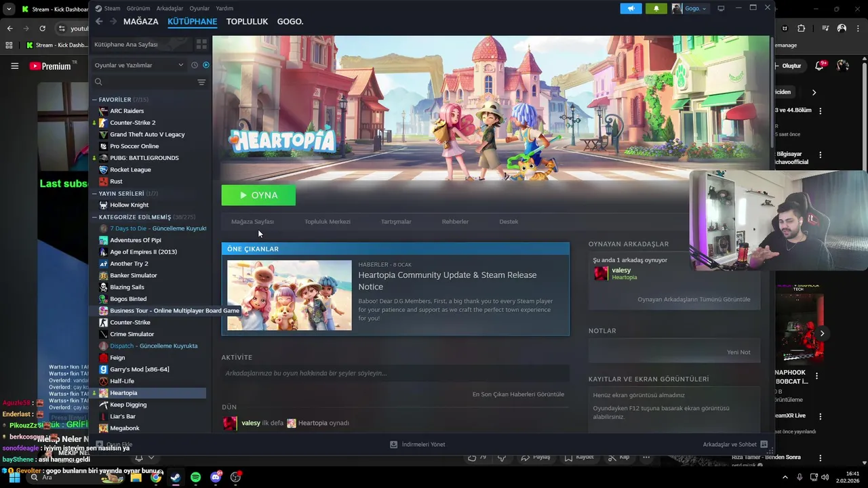Open the TOPLULUK tab

(247, 22)
